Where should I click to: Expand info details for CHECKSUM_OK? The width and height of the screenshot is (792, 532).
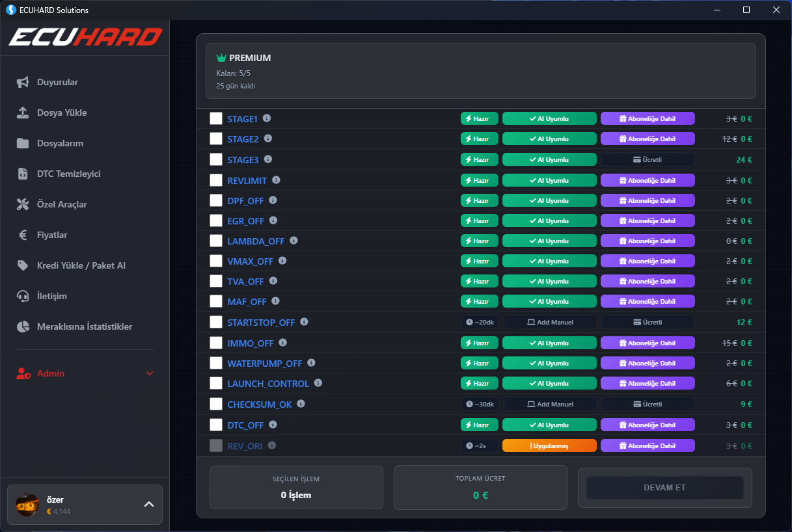pos(301,403)
